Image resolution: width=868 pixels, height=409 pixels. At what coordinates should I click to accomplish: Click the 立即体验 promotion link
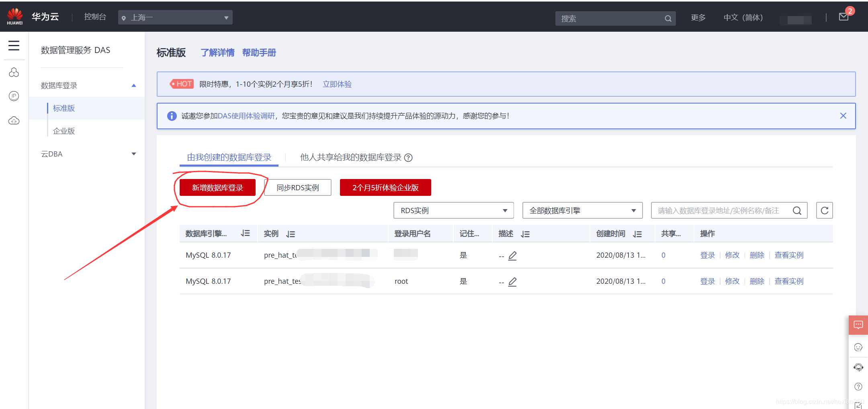(337, 84)
